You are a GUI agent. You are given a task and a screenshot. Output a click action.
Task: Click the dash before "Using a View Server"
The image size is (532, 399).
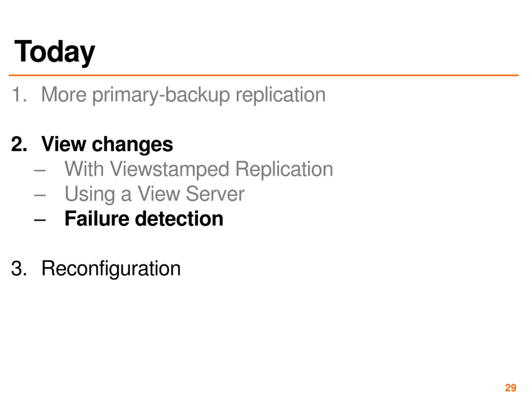[x=40, y=195]
